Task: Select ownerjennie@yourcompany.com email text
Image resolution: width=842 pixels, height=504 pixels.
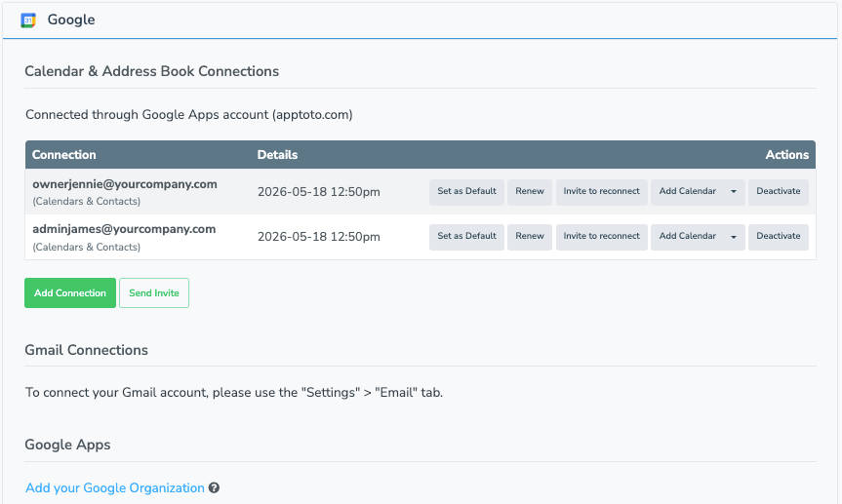Action: (x=125, y=184)
